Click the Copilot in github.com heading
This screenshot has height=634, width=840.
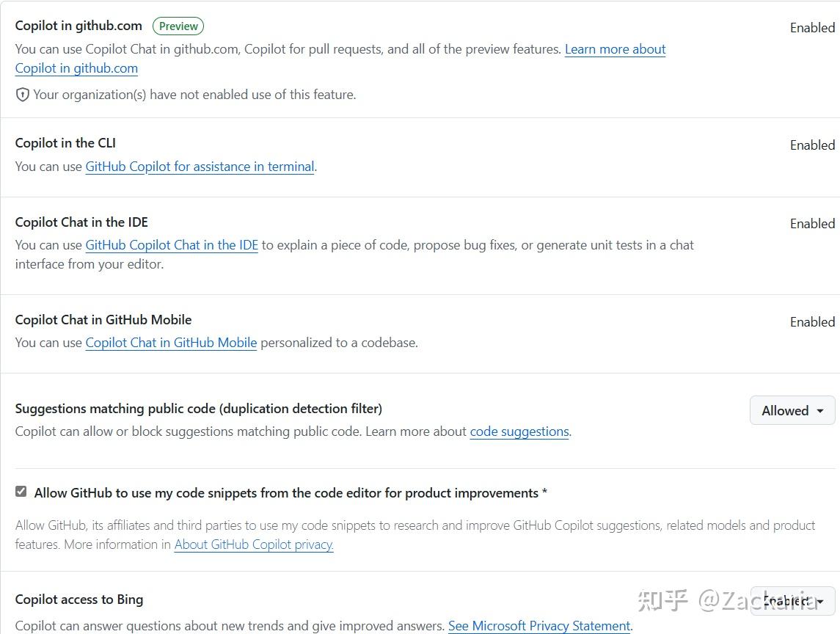pos(78,25)
